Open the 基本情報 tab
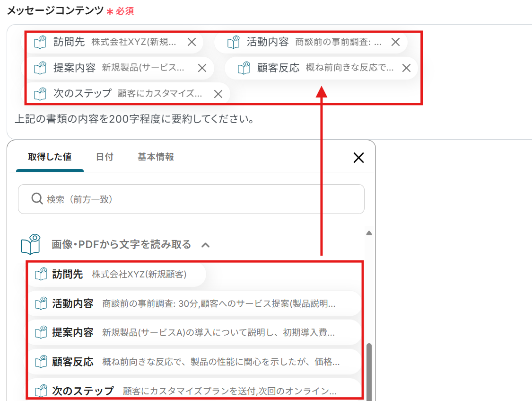Image resolution: width=532 pixels, height=401 pixels. pyautogui.click(x=156, y=157)
